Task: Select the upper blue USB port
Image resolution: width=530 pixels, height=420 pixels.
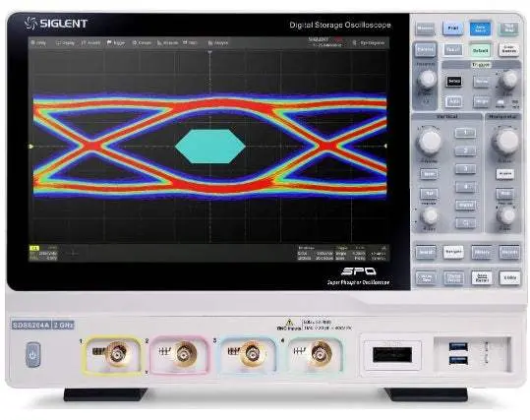Action: pos(458,346)
